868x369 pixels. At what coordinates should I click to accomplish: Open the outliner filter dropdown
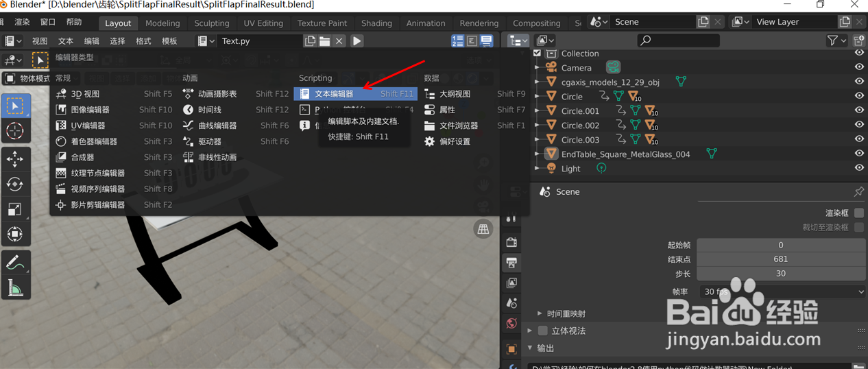836,41
